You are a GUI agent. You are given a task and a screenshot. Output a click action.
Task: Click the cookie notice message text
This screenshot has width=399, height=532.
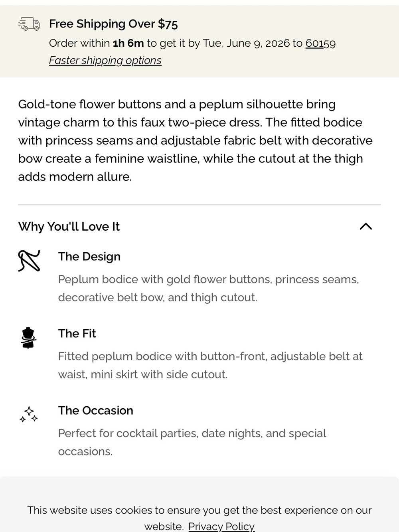(x=199, y=518)
